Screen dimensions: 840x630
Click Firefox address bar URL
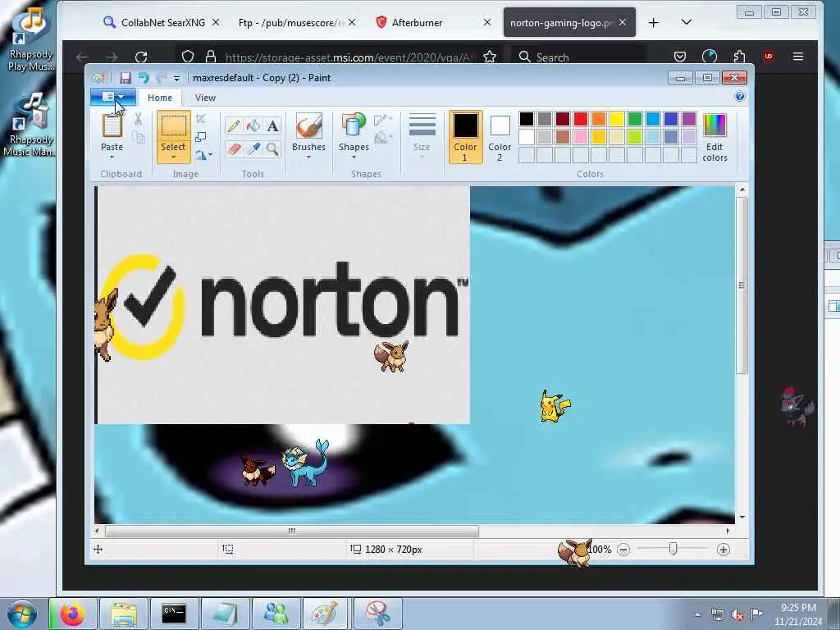coord(349,57)
